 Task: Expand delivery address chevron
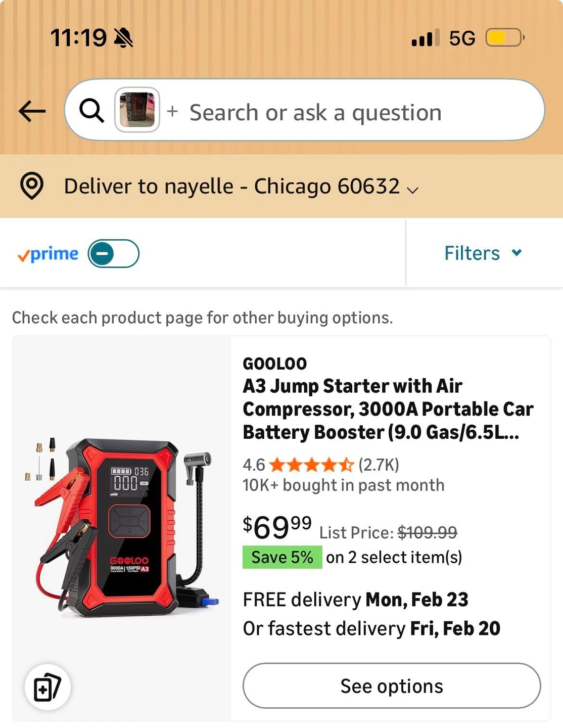click(413, 190)
